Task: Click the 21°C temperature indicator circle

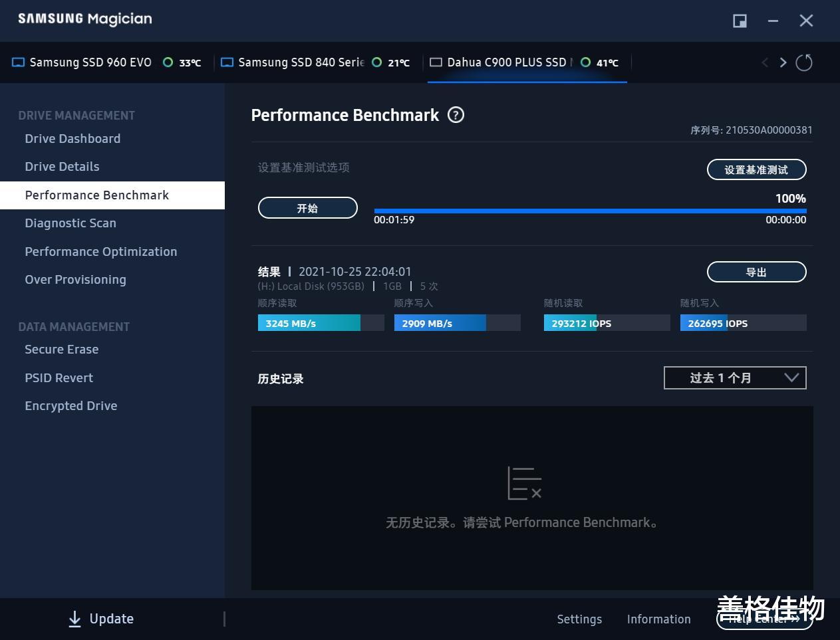Action: pyautogui.click(x=377, y=62)
